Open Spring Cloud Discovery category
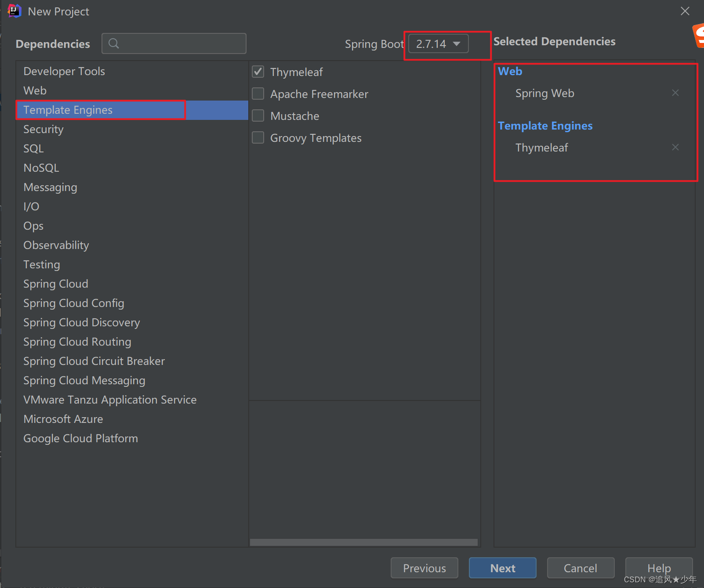 click(x=132, y=322)
